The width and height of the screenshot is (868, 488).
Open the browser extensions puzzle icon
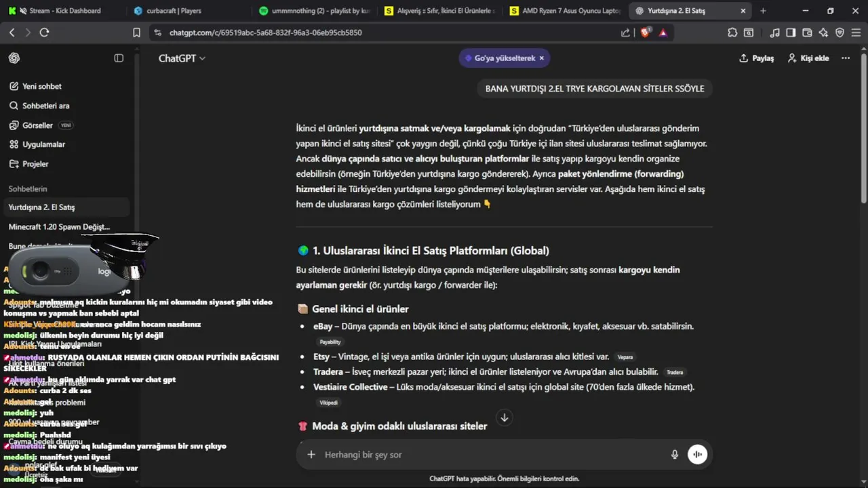point(732,33)
